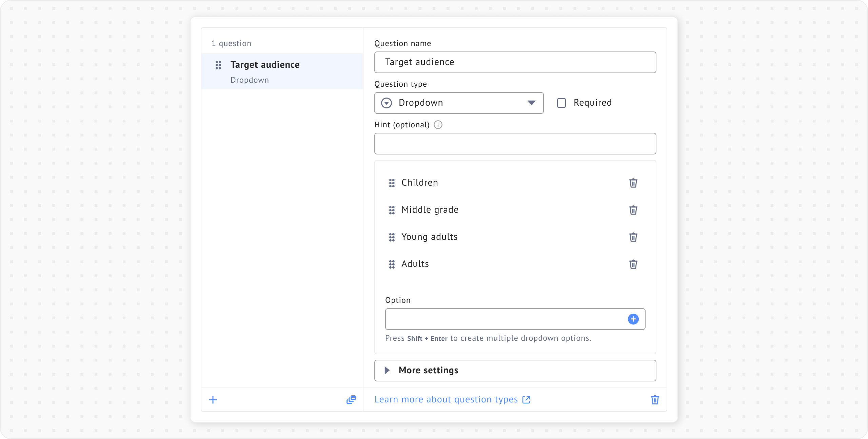
Task: Click the blue add option plus icon
Action: point(633,319)
